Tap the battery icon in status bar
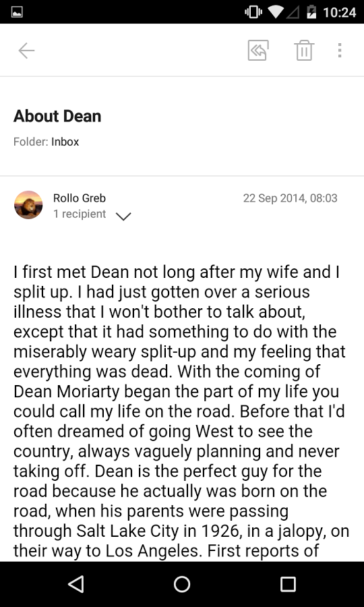 click(311, 12)
